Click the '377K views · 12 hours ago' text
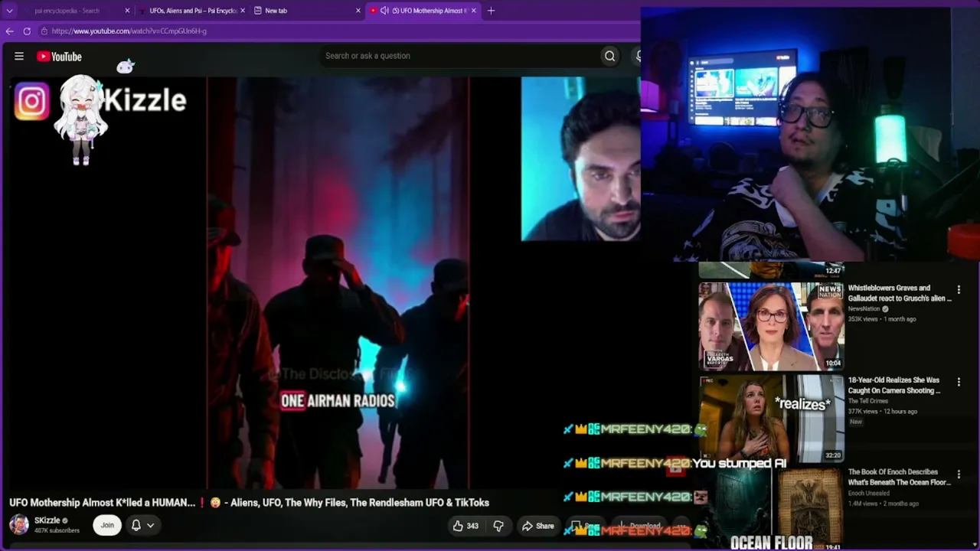980x551 pixels. point(883,412)
